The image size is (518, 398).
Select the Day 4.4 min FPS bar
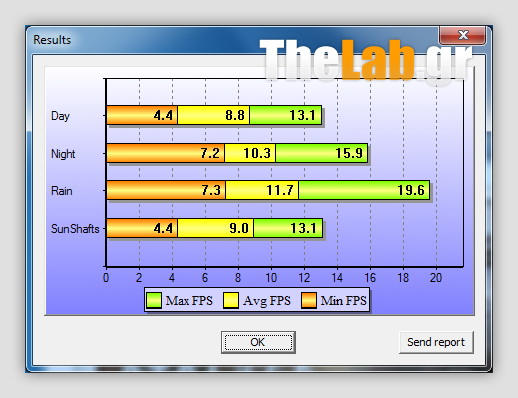click(x=142, y=115)
